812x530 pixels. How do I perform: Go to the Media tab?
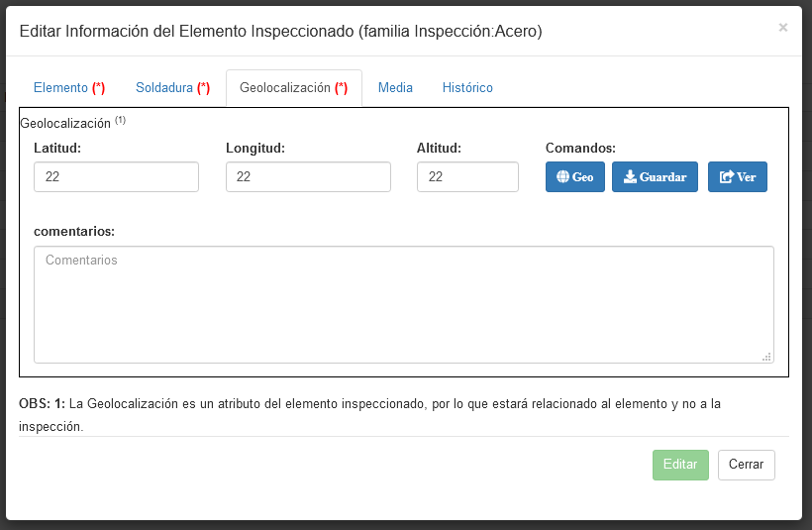[395, 88]
